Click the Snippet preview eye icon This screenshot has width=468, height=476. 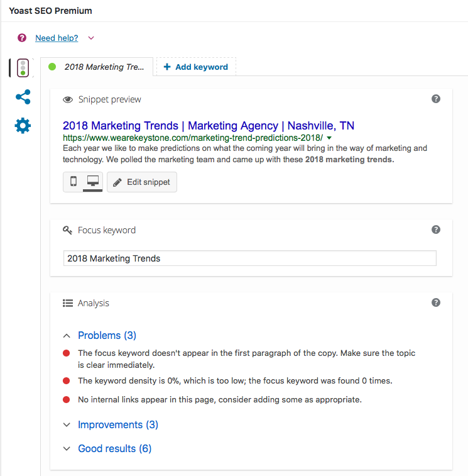pos(68,99)
